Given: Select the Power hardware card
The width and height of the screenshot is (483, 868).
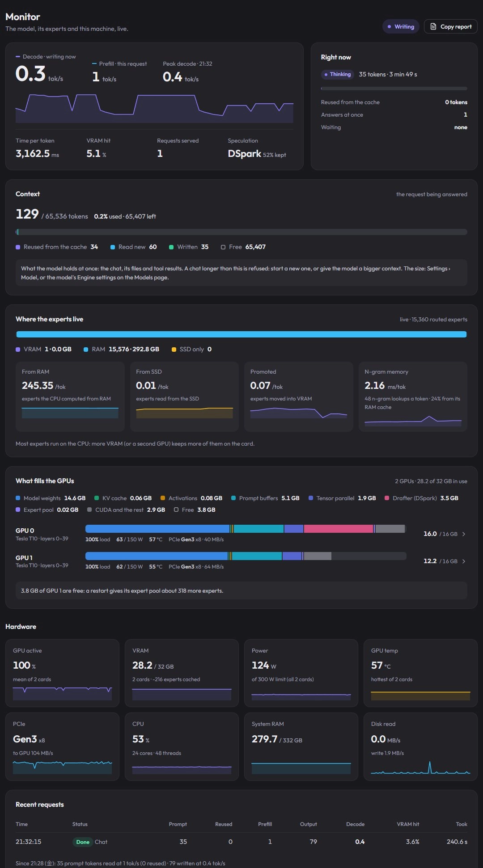Looking at the screenshot, I should 301,673.
